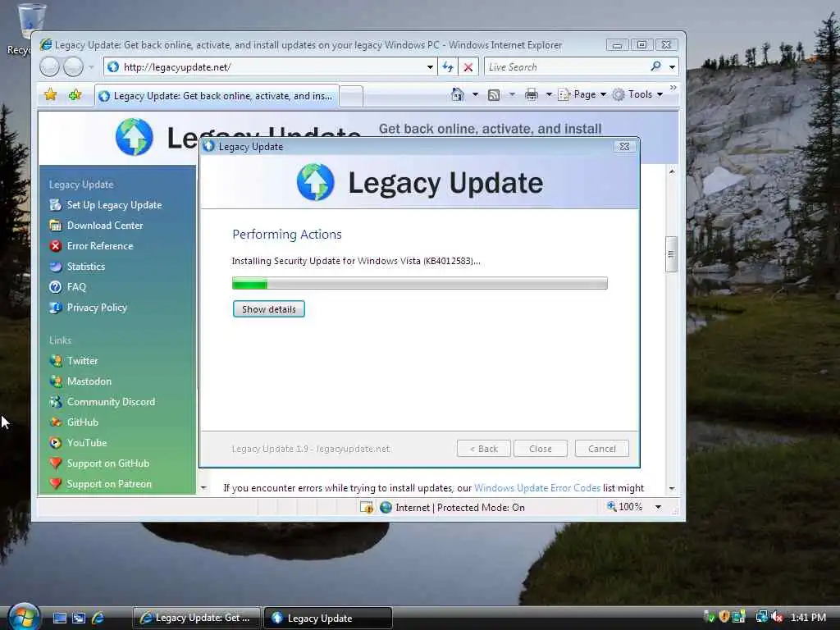Click the YouTube sidebar icon
Viewport: 840px width, 630px height.
tap(55, 442)
